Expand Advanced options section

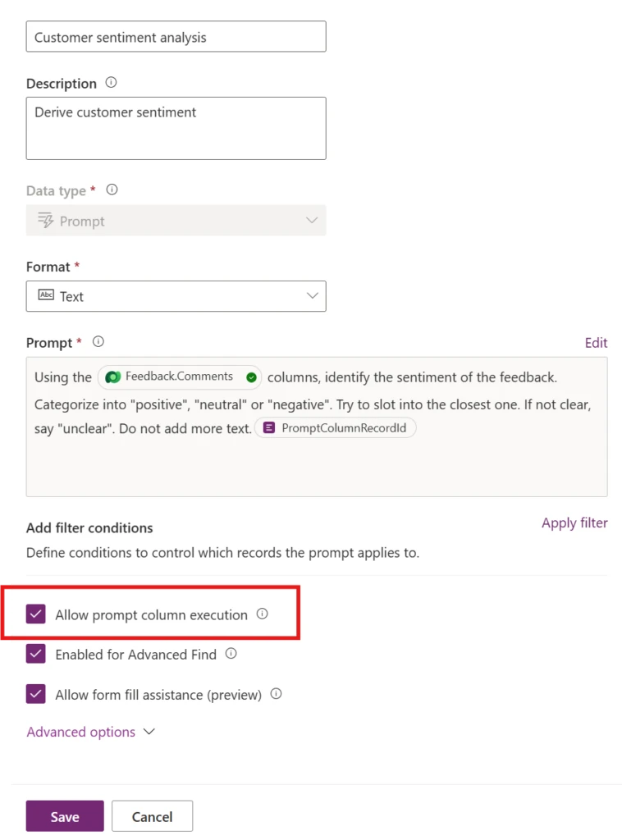[x=91, y=732]
